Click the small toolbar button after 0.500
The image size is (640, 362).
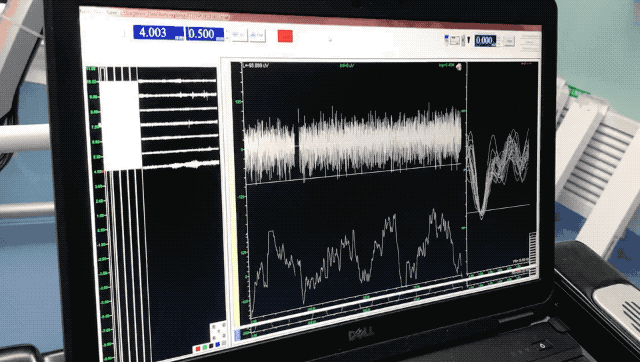[x=239, y=36]
